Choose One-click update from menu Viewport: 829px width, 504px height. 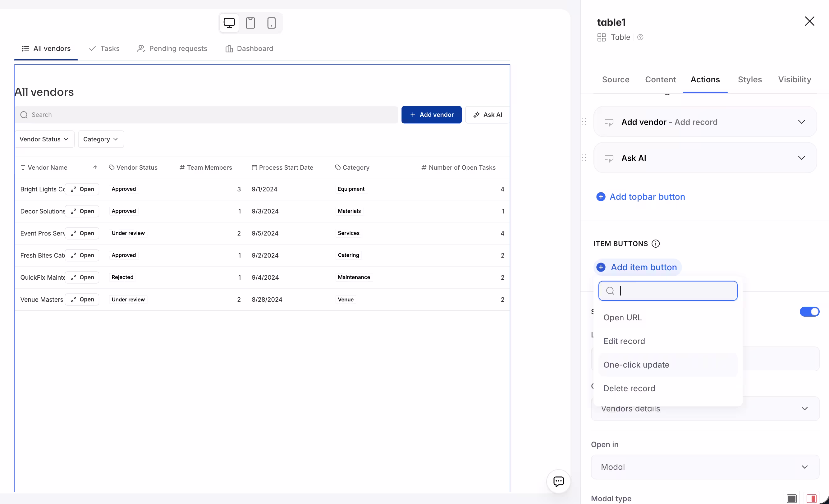(x=636, y=365)
